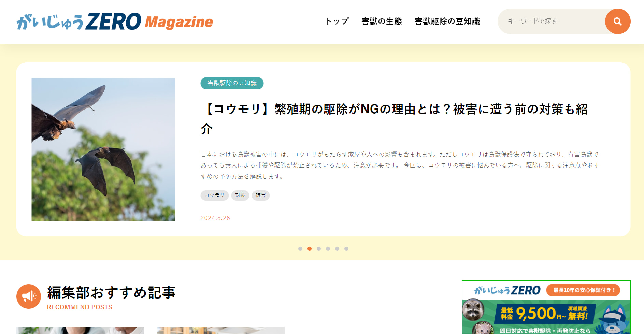Click the がいじゅうZERO 9,500円 banner ad
The image size is (644, 334).
click(x=546, y=307)
